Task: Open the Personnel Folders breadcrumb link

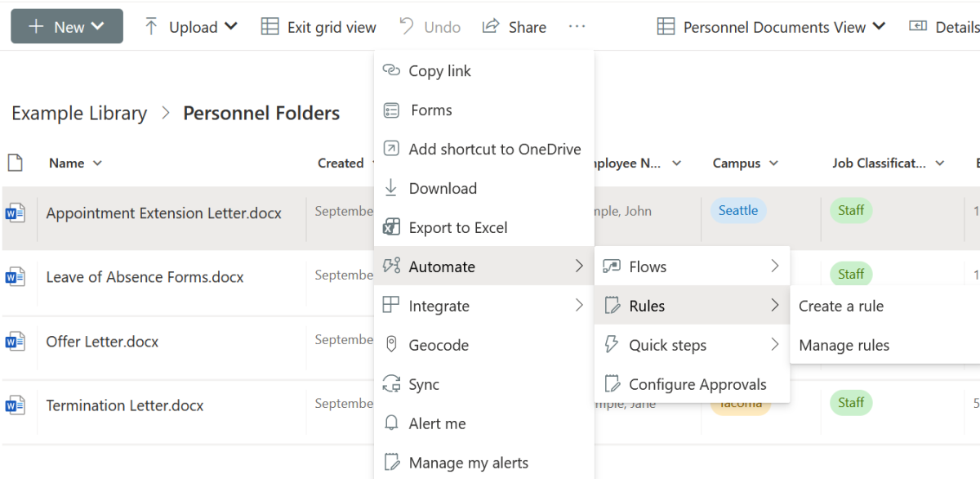Action: click(261, 113)
